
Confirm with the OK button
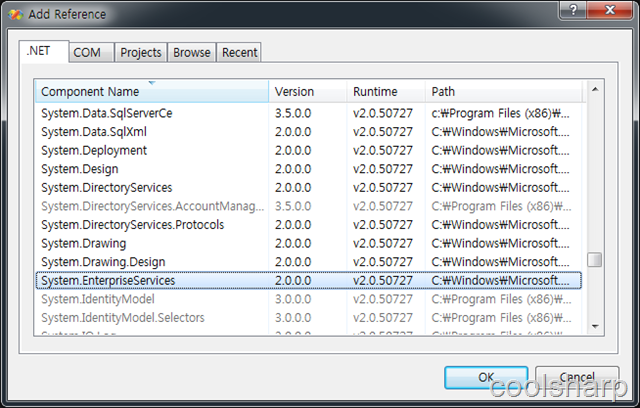[x=486, y=377]
